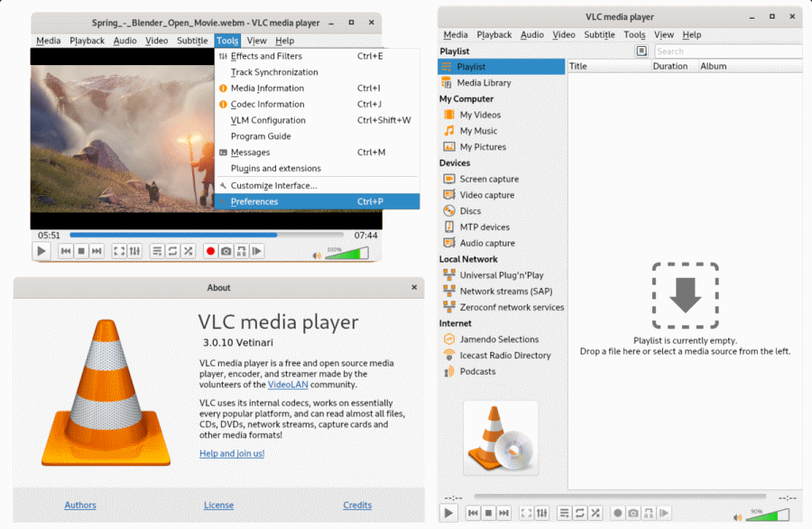The height and width of the screenshot is (529, 812).
Task: Choose Customize Interface in Tools menu
Action: 317,185
